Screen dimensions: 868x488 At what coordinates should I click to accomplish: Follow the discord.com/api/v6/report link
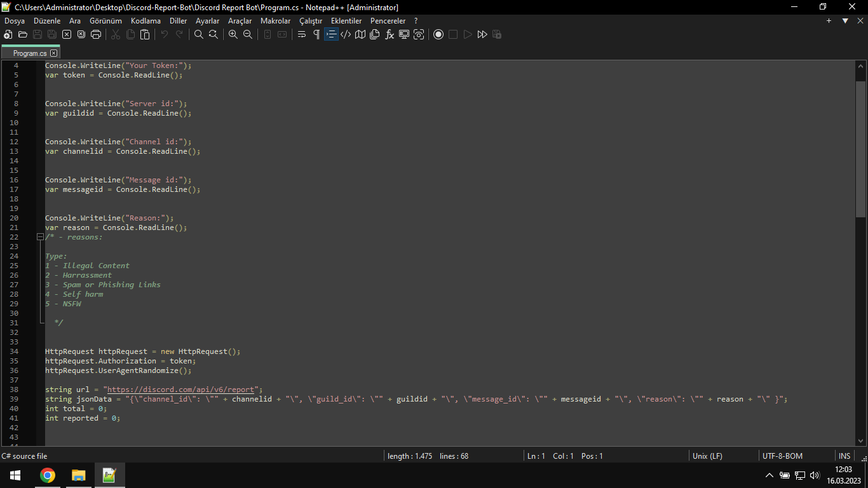180,390
